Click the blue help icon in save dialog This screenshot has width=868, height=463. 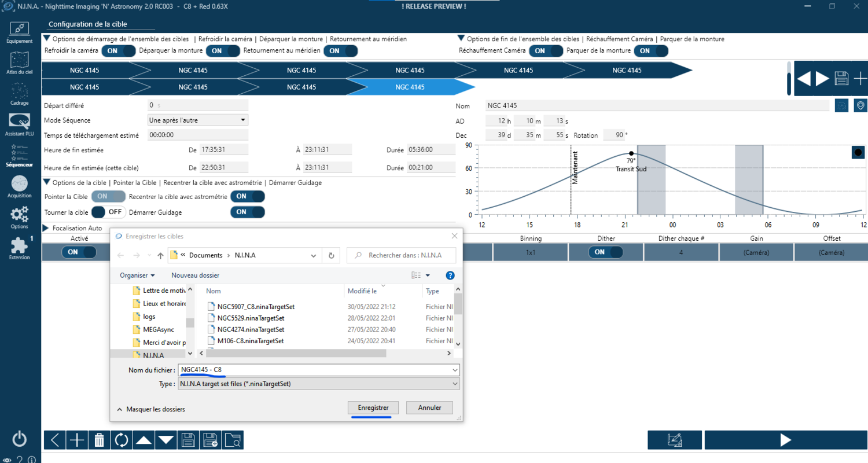point(450,275)
